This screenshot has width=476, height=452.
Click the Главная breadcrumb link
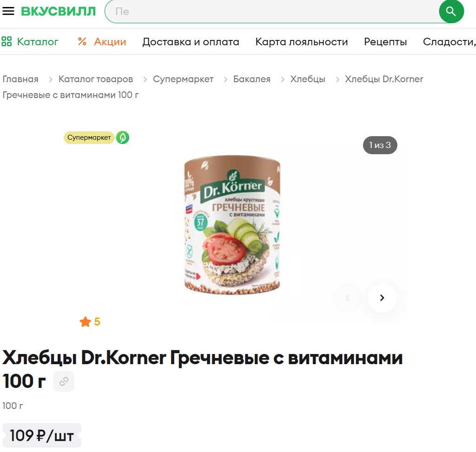20,79
